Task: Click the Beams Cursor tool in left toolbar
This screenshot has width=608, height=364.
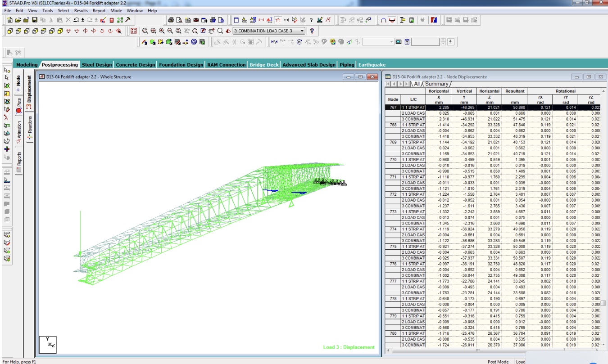Action: [7, 78]
